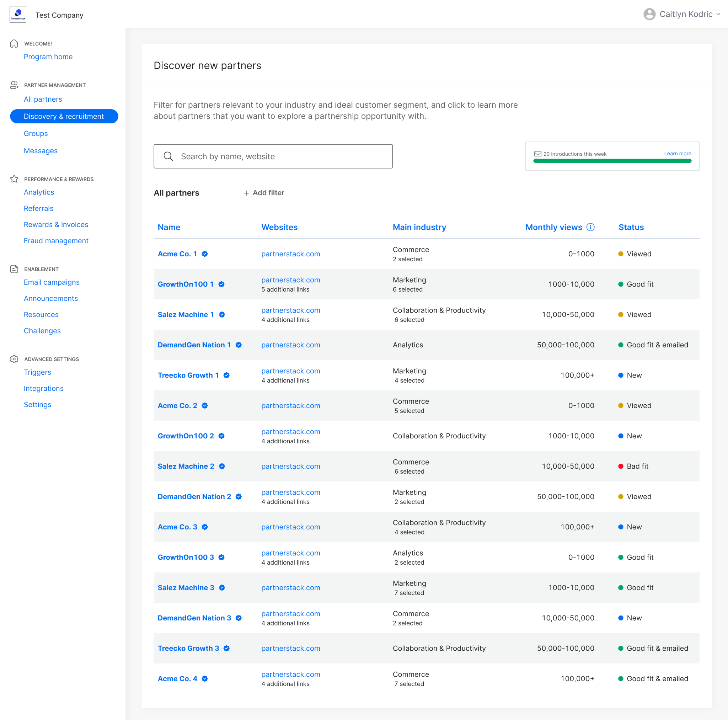Image resolution: width=728 pixels, height=720 pixels.
Task: Click verified badge next to Treecko Growth 1
Action: 226,375
